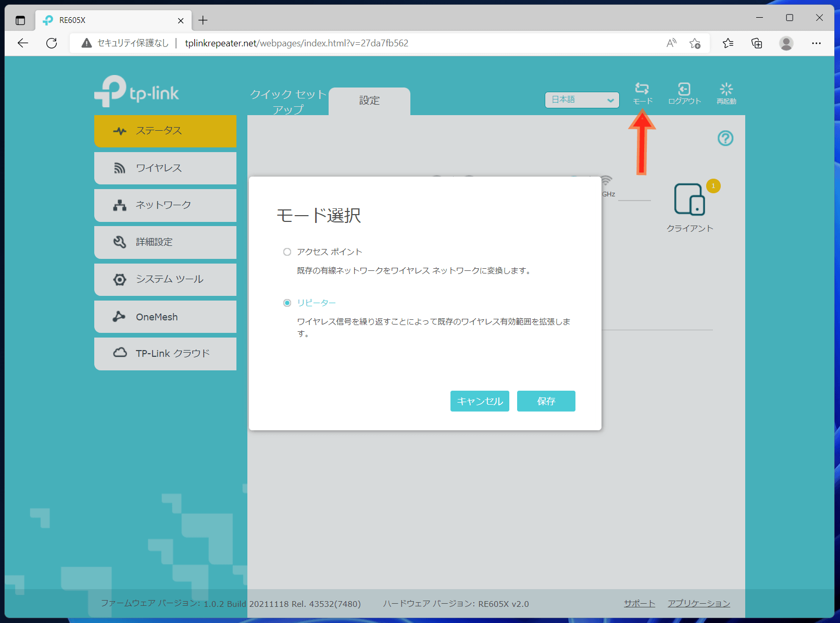This screenshot has width=840, height=623.
Task: Open the OneMesh sidebar menu
Action: [x=165, y=317]
